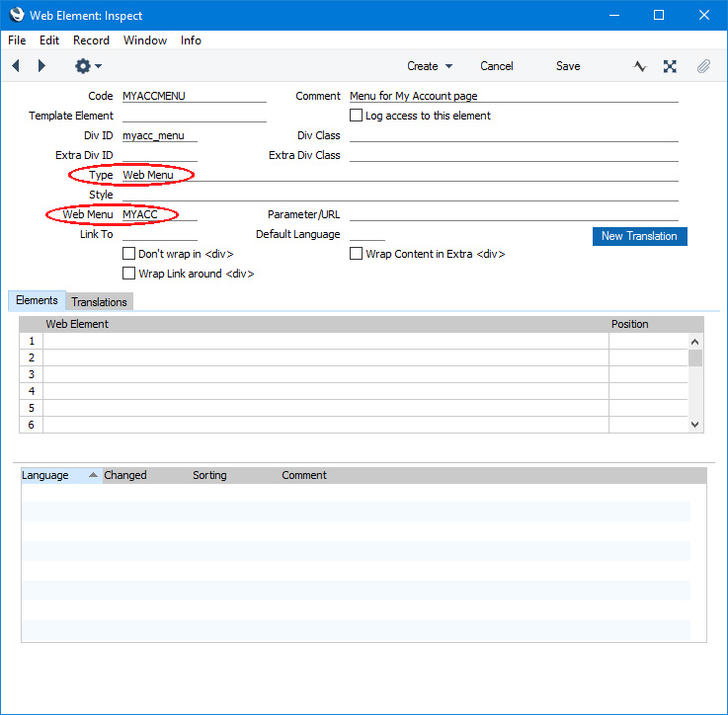
Task: Click the workflow overview cross icon
Action: pos(670,66)
